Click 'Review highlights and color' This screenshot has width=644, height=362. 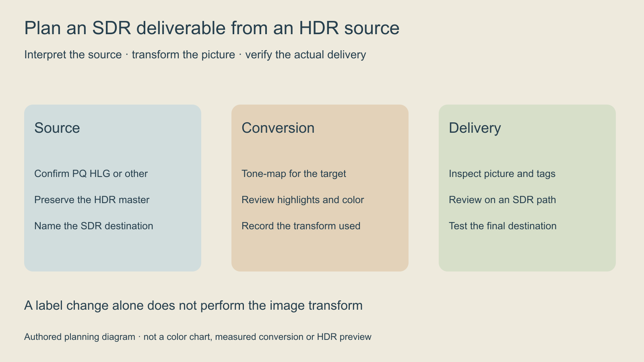coord(303,200)
